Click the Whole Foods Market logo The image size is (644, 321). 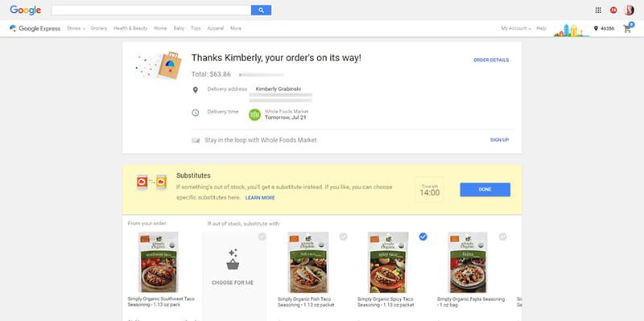point(254,114)
